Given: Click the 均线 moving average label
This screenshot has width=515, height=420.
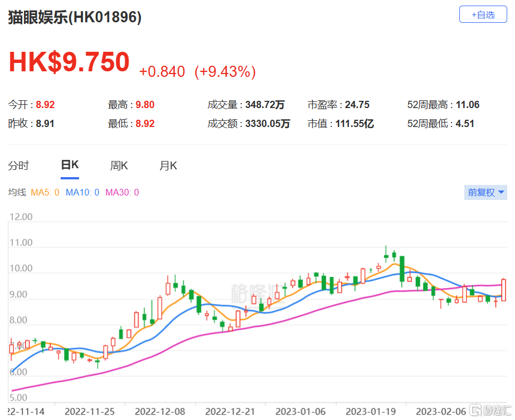Looking at the screenshot, I should point(17,192).
